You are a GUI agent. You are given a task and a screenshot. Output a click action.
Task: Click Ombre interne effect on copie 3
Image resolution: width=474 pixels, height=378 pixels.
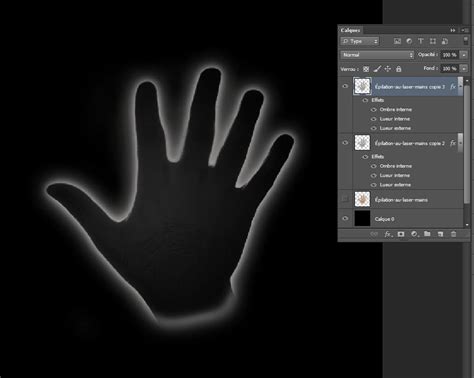click(x=396, y=110)
